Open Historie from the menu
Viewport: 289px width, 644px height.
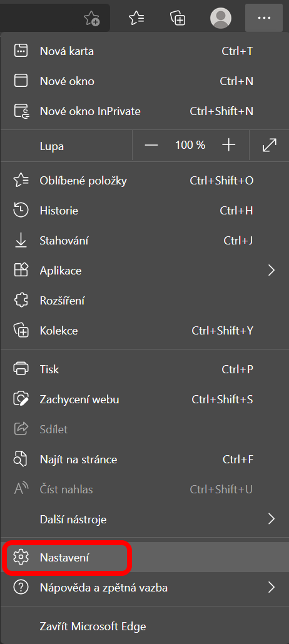(144, 211)
